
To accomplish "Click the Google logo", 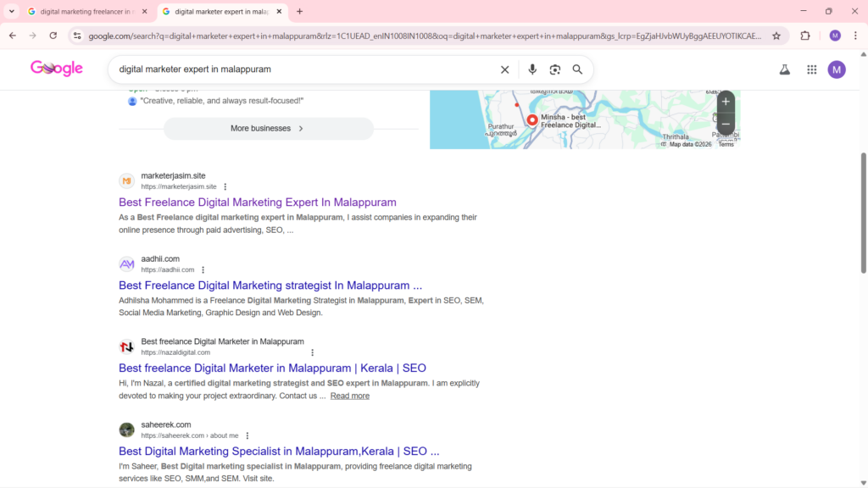I will 56,68.
